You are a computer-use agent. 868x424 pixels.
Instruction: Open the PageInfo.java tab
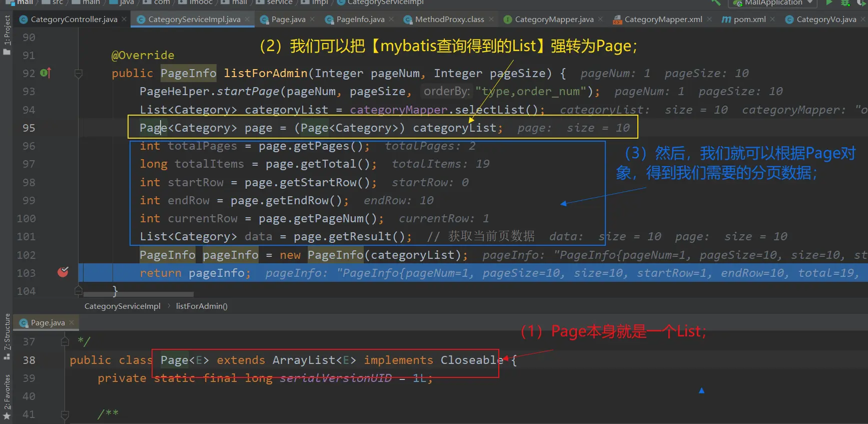coord(360,20)
